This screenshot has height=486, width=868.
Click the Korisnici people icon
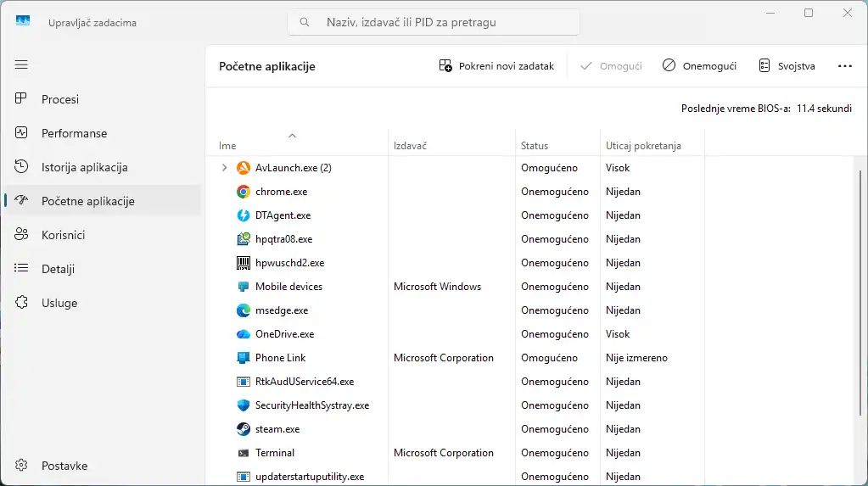(x=21, y=234)
